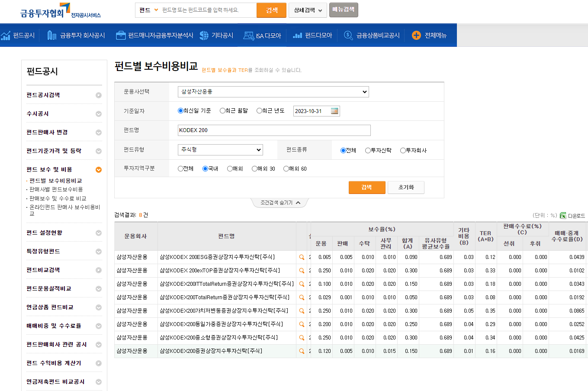Click the round arrow icon beside 특정유형펀드
Viewport: 588px width, 391px height.
click(99, 252)
